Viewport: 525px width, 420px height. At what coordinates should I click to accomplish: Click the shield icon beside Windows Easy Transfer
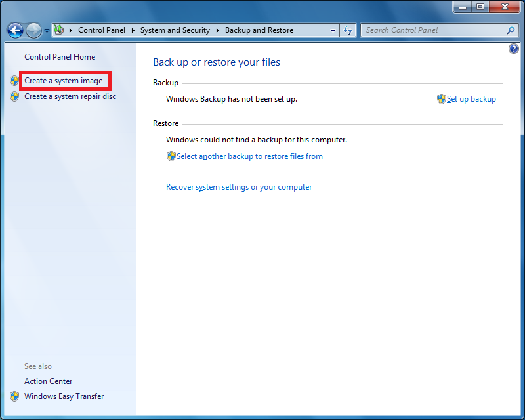coord(12,396)
